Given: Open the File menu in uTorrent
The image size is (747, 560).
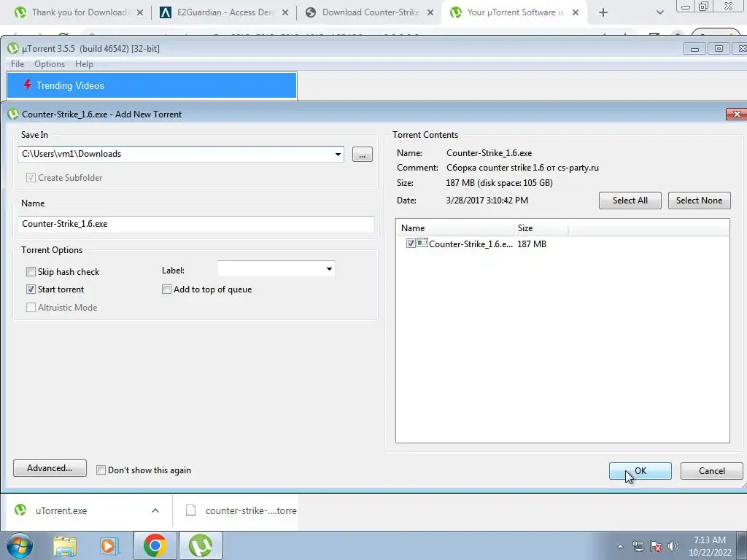Looking at the screenshot, I should tap(18, 64).
